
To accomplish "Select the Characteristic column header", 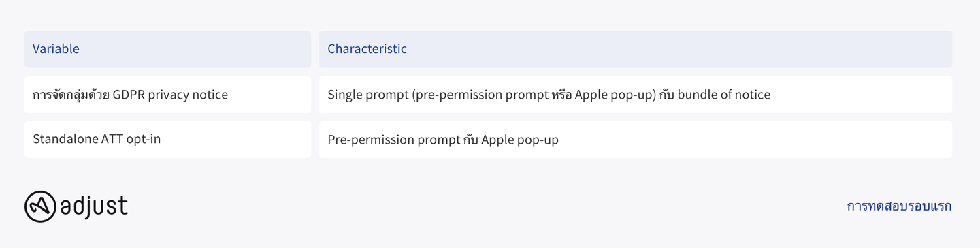I will click(x=636, y=49).
